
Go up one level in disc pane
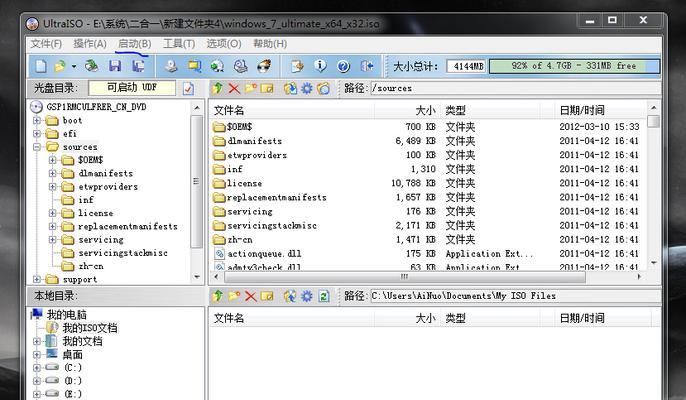217,88
